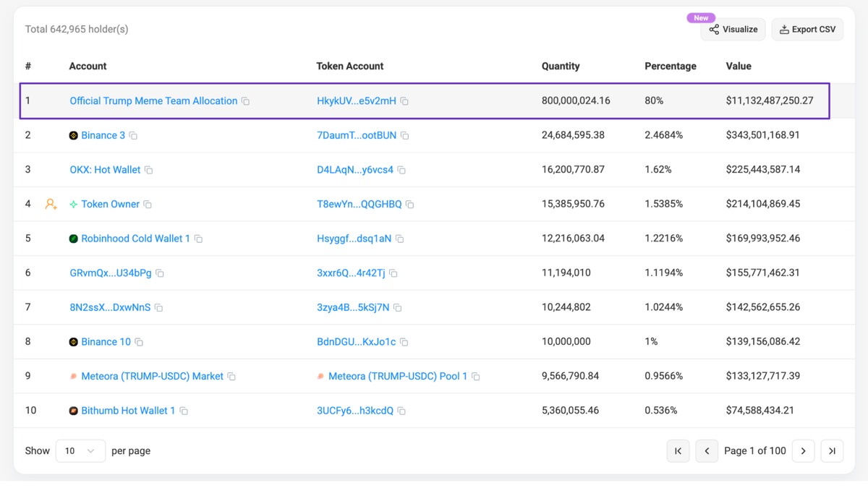Screen dimensions: 868x488
Task: Open token account HkykUV...e5v2mH
Action: [x=357, y=101]
